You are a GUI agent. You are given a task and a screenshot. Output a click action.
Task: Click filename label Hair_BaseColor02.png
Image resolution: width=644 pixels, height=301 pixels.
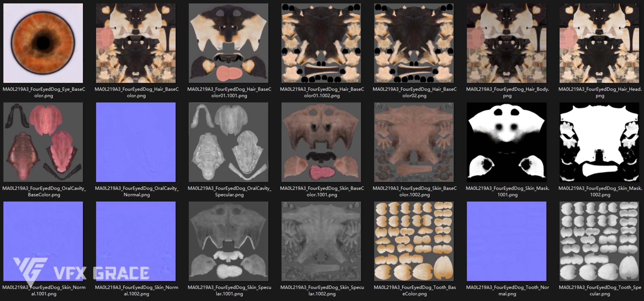tap(415, 92)
